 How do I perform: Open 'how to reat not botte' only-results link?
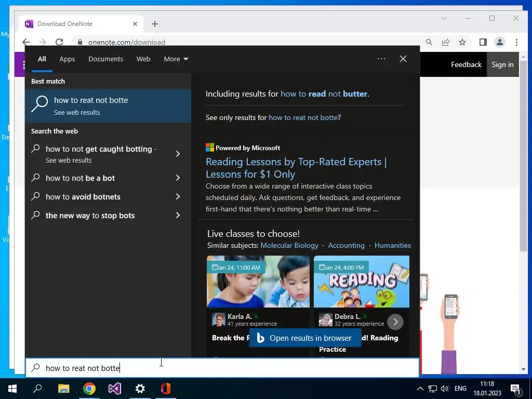tap(303, 118)
